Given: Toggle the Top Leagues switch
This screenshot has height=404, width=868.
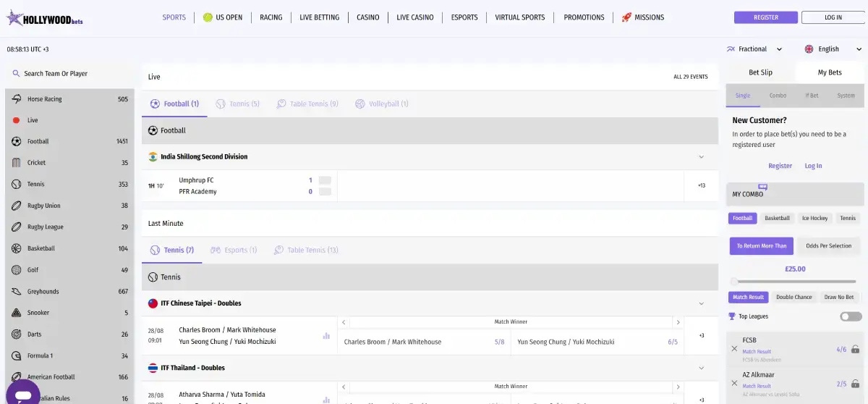Looking at the screenshot, I should pos(851,316).
